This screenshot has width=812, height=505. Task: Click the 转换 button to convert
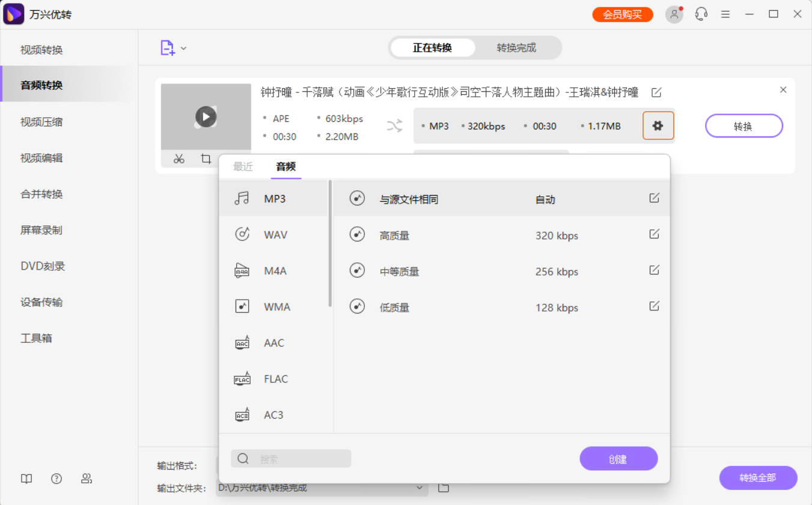pos(743,125)
